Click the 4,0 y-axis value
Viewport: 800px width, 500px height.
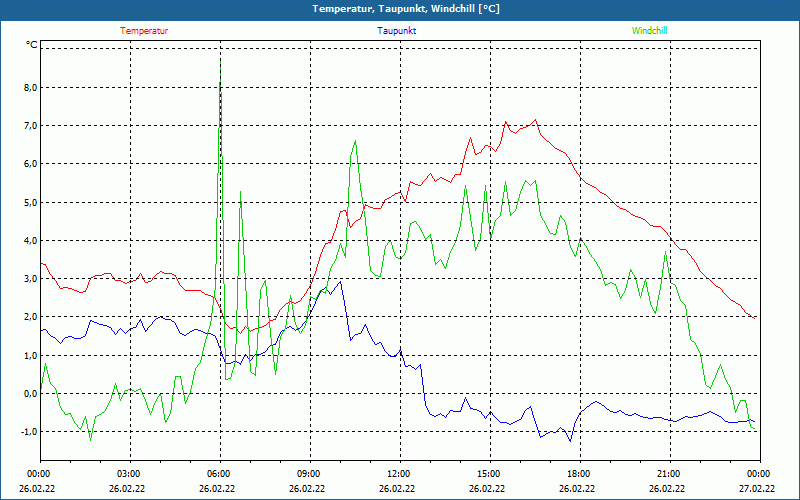31,241
